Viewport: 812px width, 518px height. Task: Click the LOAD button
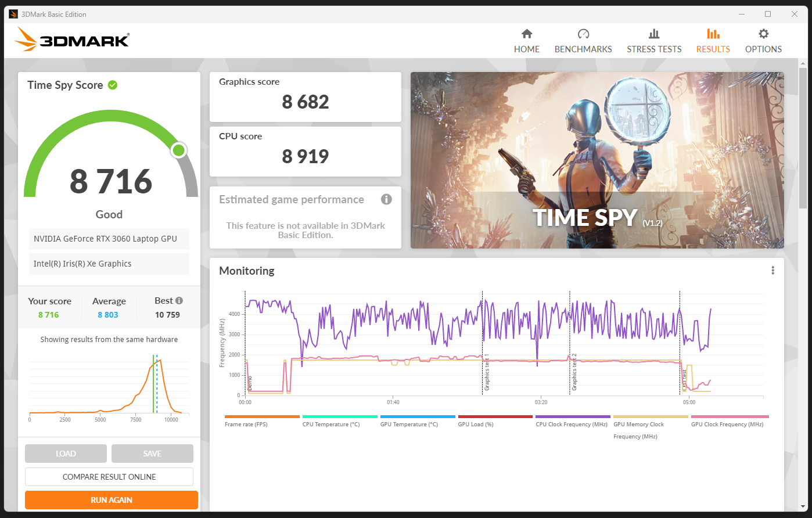click(66, 454)
